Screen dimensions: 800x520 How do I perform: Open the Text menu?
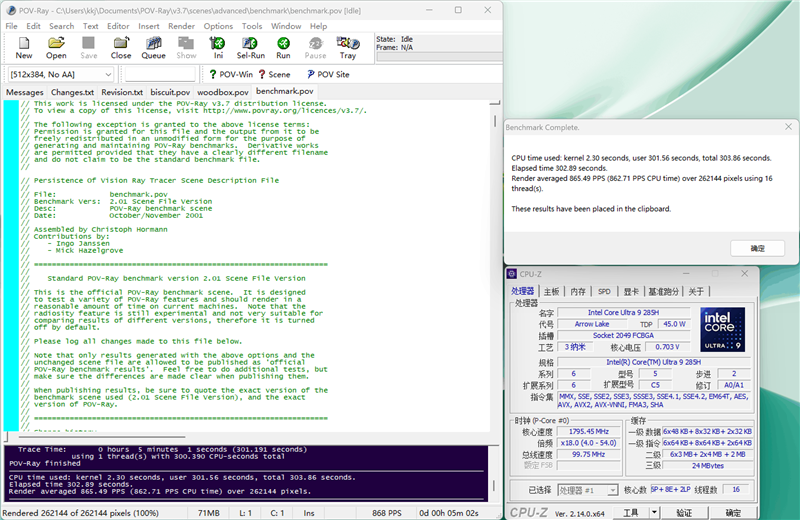click(x=90, y=26)
